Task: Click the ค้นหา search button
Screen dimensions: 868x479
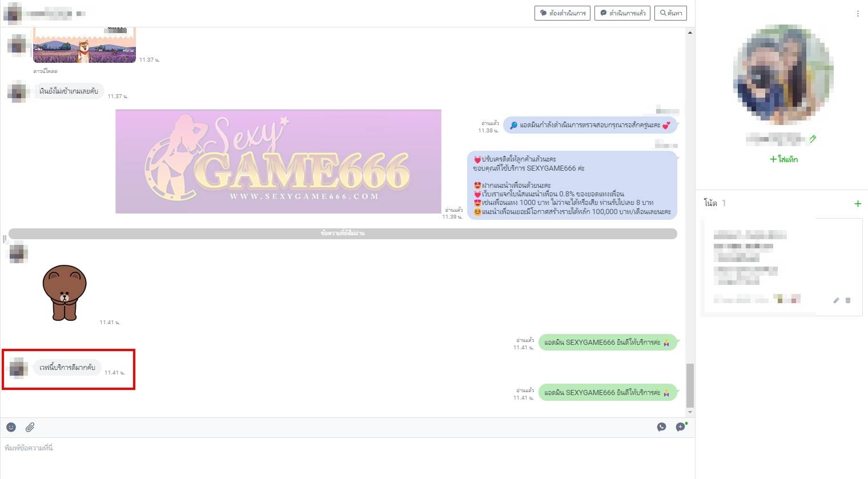Action: pos(670,13)
